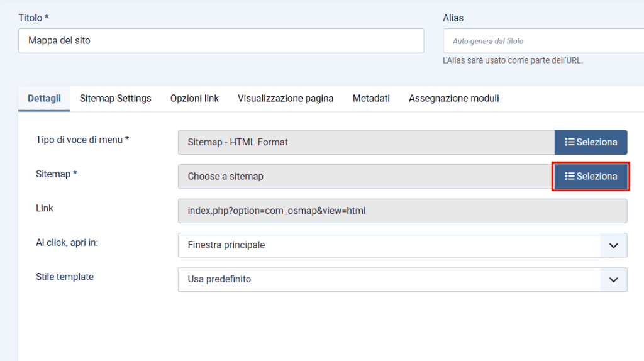Screen dimensions: 644x361
Task: Click Seleziona button in the Sitemap row
Action: click(x=591, y=176)
